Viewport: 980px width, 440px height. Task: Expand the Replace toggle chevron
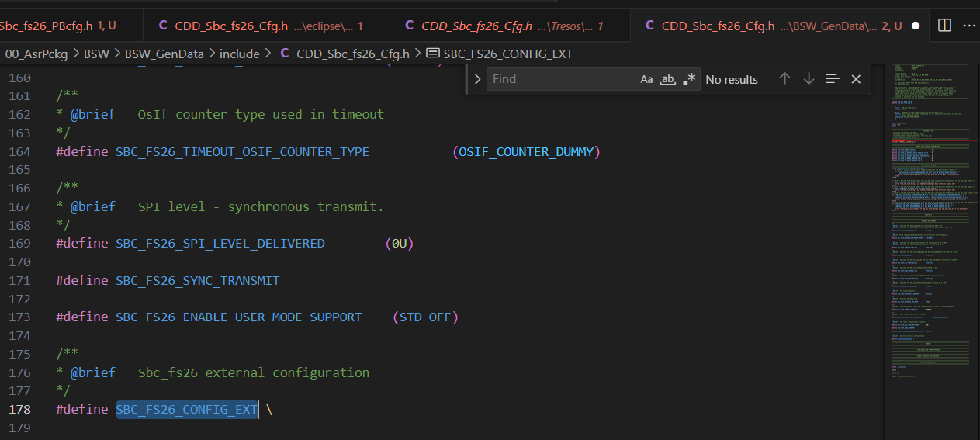click(477, 79)
